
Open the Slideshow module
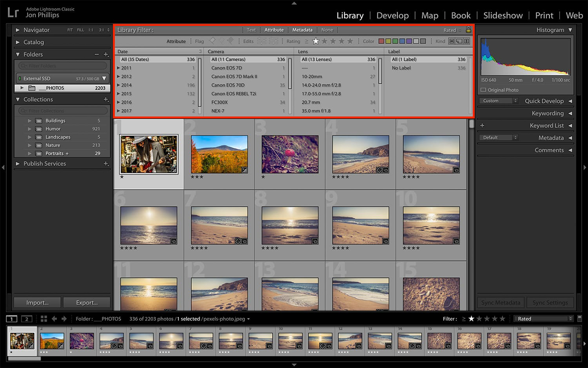tap(503, 15)
